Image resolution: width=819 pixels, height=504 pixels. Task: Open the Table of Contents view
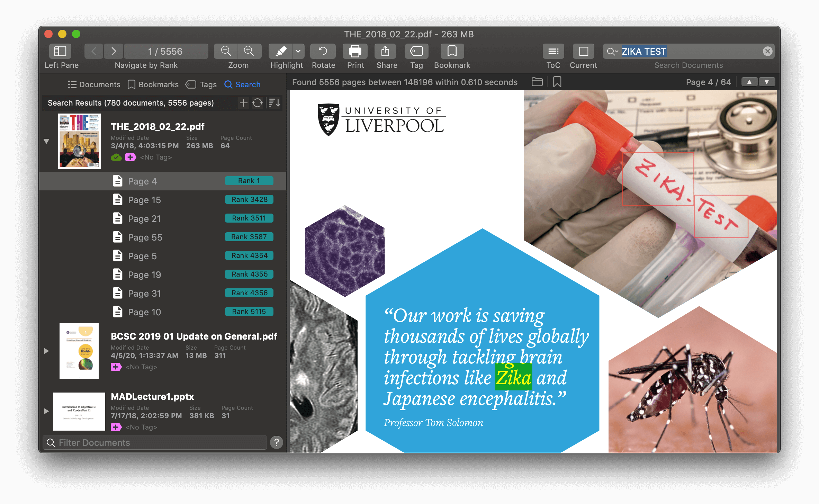coord(553,51)
